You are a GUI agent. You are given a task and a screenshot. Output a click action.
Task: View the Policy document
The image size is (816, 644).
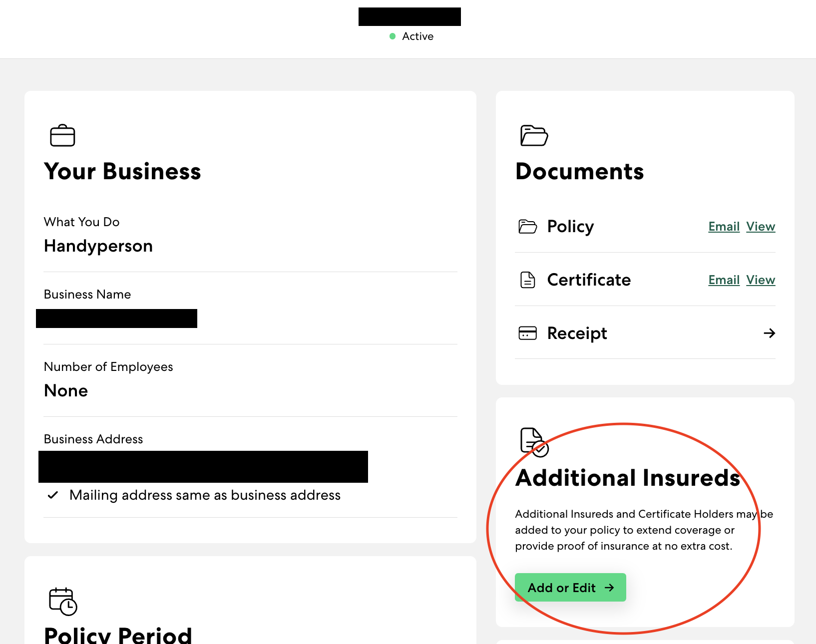[x=761, y=227]
